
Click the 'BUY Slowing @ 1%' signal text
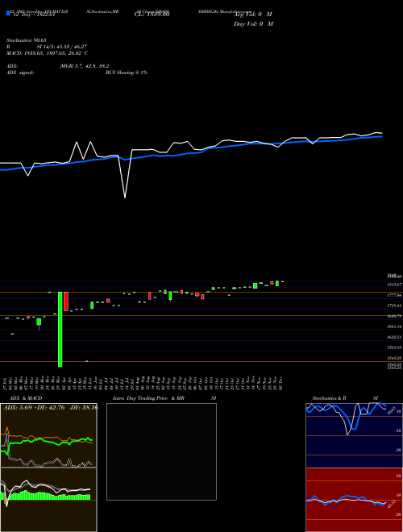pyautogui.click(x=127, y=73)
